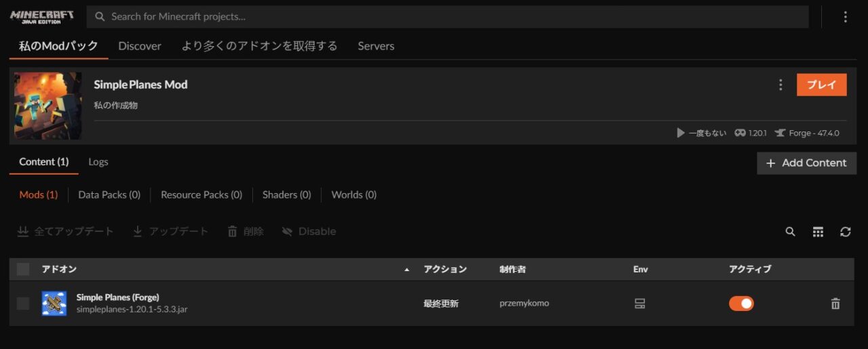Check the Simple Planes (Forge) row checkbox
This screenshot has width=868, height=349.
click(23, 304)
